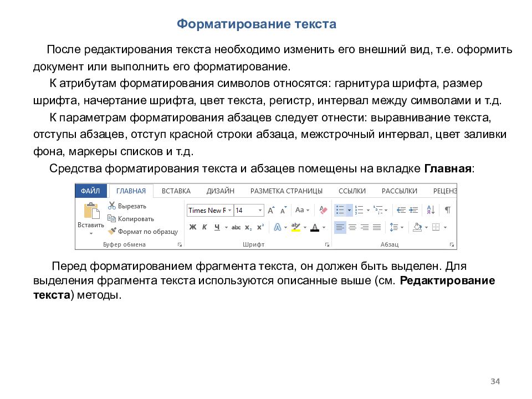
Task: Switch to the ССЫЛКИ tab
Action: (352, 191)
